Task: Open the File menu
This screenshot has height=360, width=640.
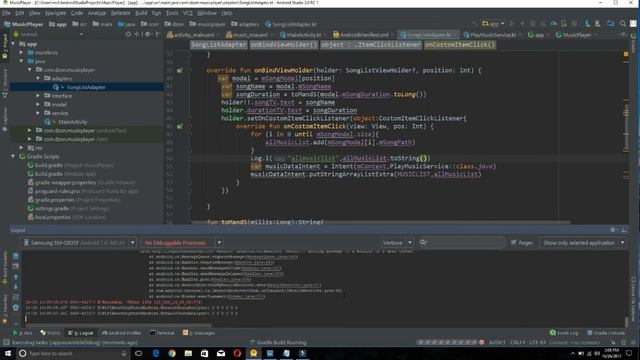Action: 6,13
